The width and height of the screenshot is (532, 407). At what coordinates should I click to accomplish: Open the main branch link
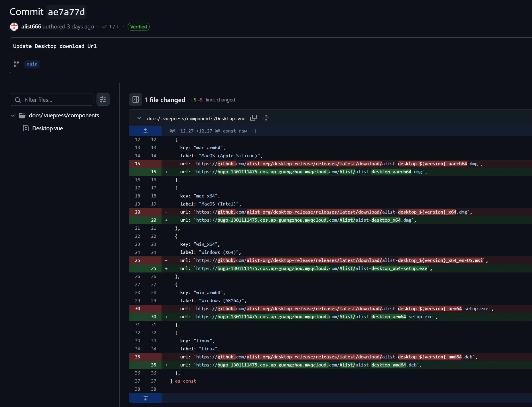(32, 64)
